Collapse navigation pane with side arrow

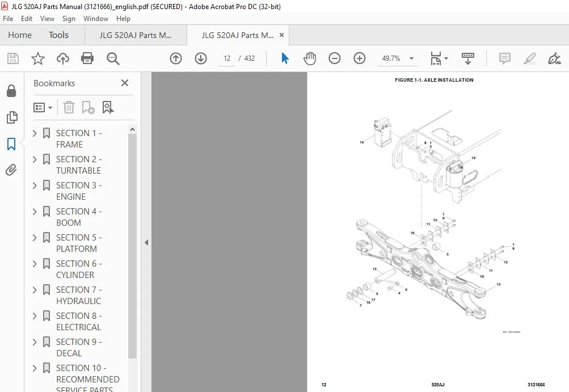[x=146, y=242]
